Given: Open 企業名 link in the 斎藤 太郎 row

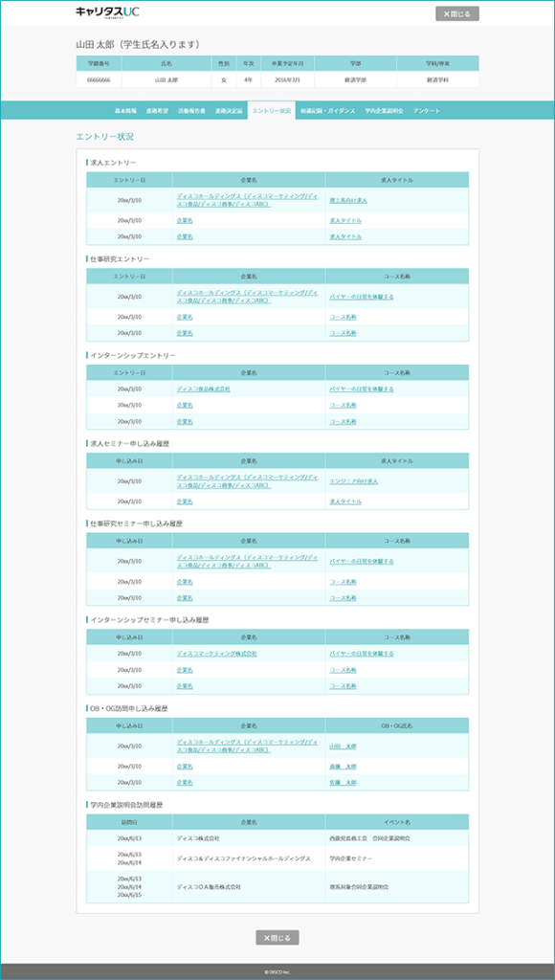Looking at the screenshot, I should pos(185,767).
